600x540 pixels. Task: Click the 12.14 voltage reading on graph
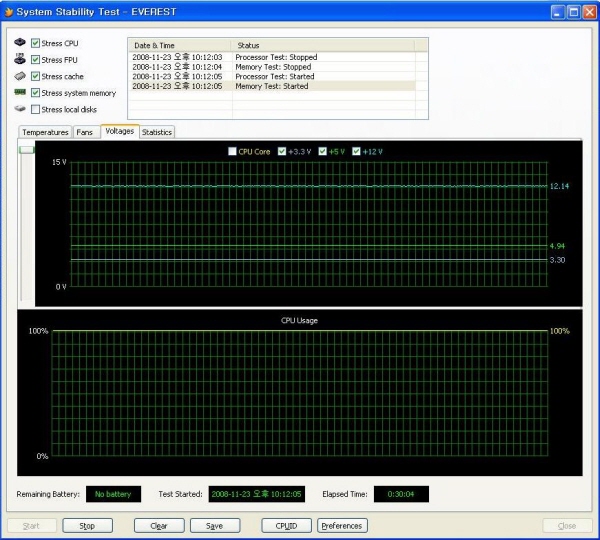click(559, 186)
